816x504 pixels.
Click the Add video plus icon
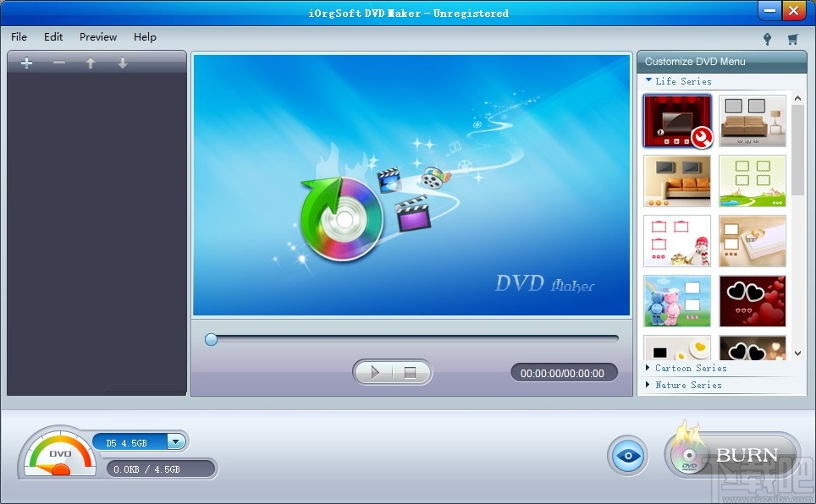click(26, 62)
